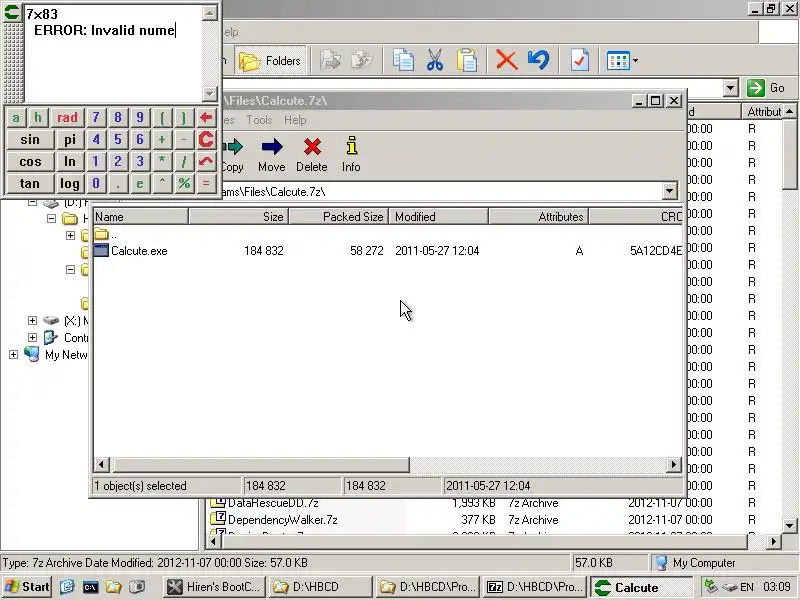Click the 7-Zip horizontal scroll right arrow
800x600 pixels.
pos(673,465)
